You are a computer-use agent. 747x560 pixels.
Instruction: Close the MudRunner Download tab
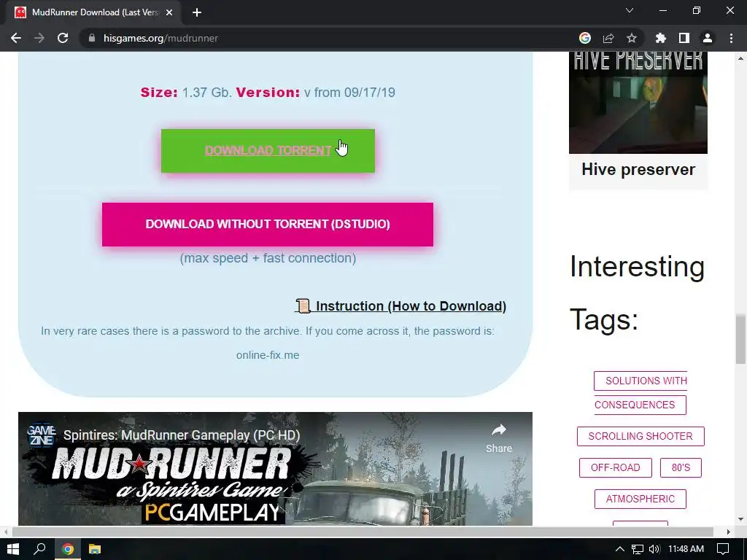coord(169,12)
